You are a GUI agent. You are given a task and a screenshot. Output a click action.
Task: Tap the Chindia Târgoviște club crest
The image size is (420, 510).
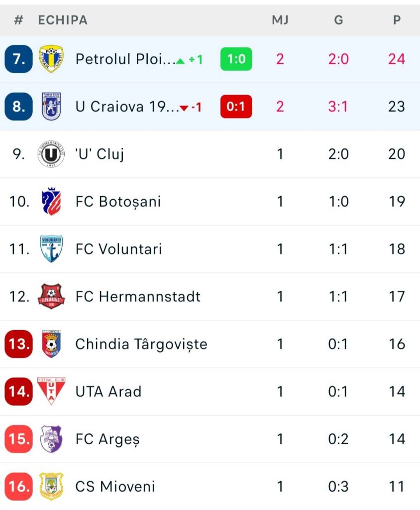click(x=51, y=344)
